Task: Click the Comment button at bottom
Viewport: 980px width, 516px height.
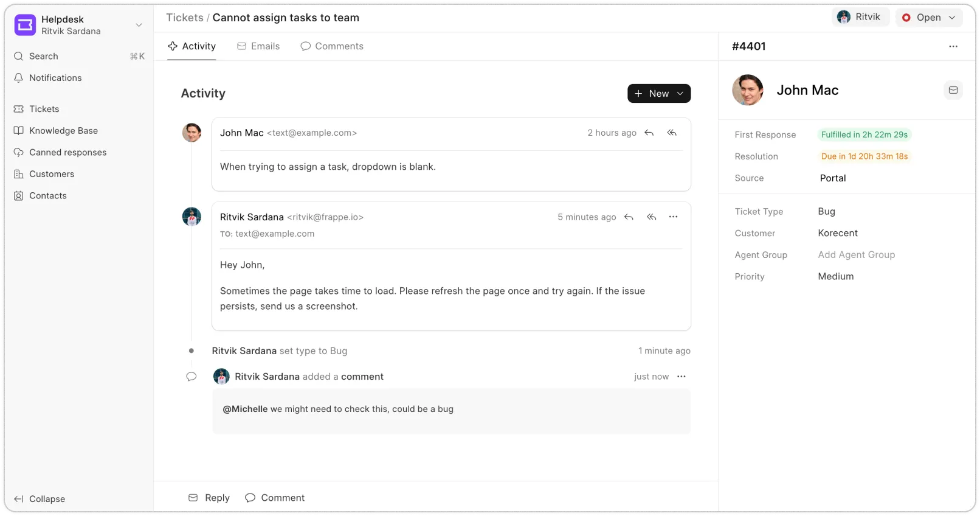Action: [x=275, y=498]
